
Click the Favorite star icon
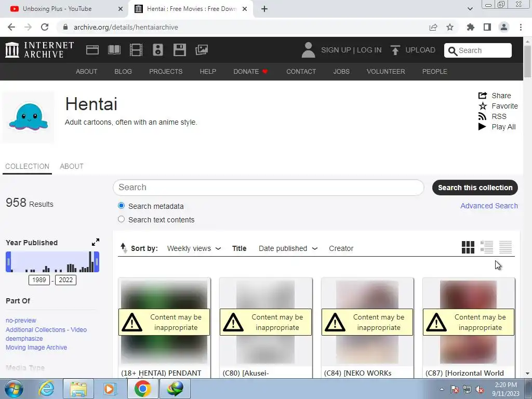tap(483, 106)
